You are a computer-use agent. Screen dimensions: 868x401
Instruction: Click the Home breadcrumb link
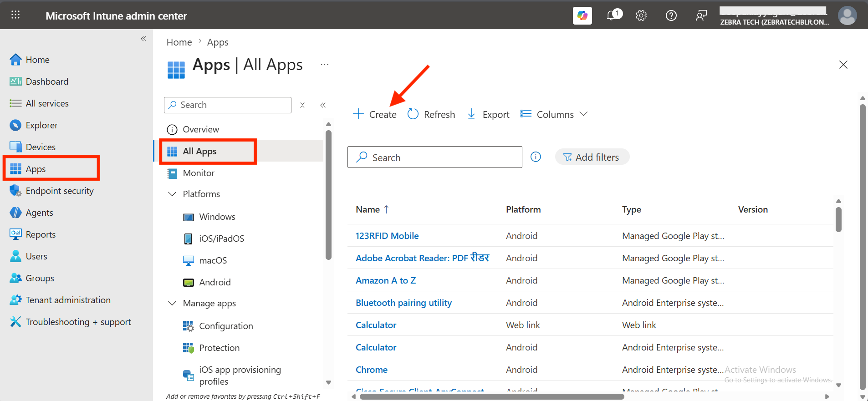[x=179, y=42]
